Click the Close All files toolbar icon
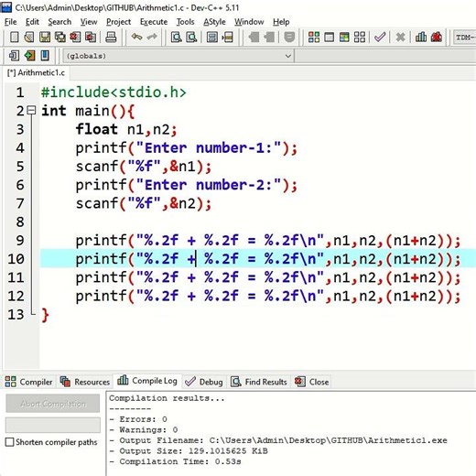This screenshot has width=476, height=476. point(91,38)
